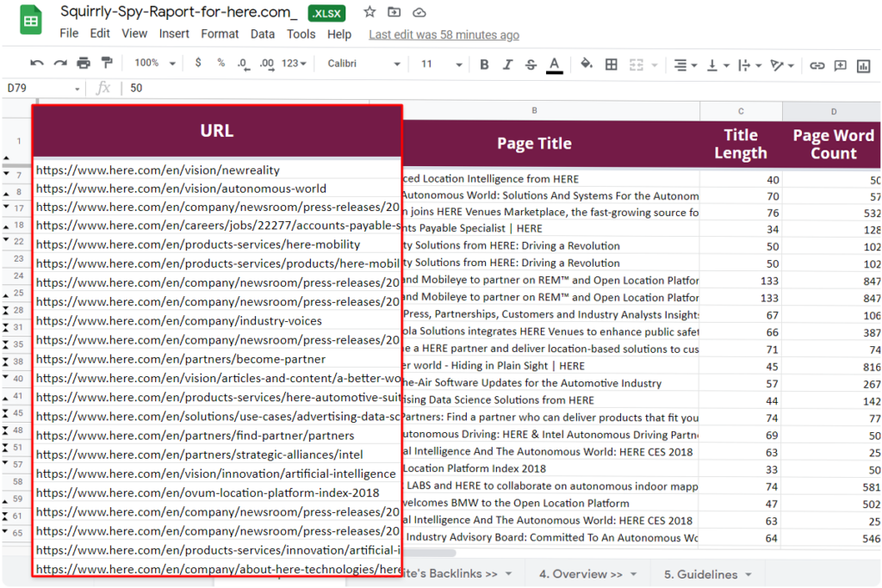Star this spreadsheet
This screenshot has width=882, height=588.
pos(370,12)
